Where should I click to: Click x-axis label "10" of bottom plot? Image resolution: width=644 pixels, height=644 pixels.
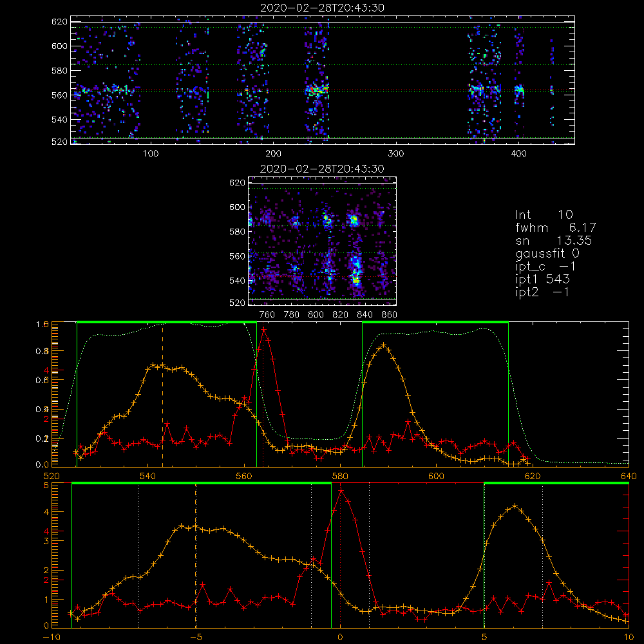629,637
